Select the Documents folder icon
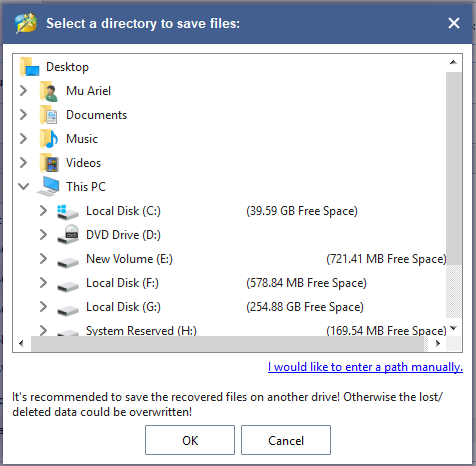The width and height of the screenshot is (476, 466). pyautogui.click(x=49, y=115)
